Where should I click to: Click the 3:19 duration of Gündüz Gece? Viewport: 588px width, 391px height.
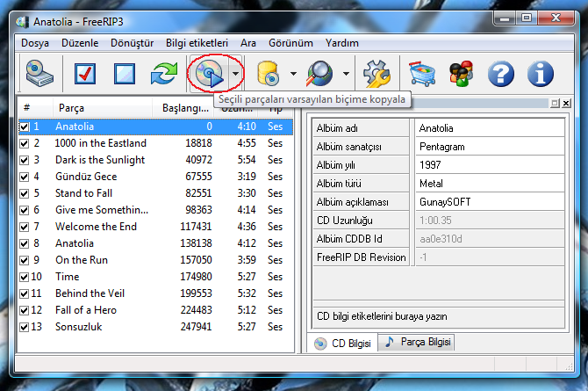point(247,177)
